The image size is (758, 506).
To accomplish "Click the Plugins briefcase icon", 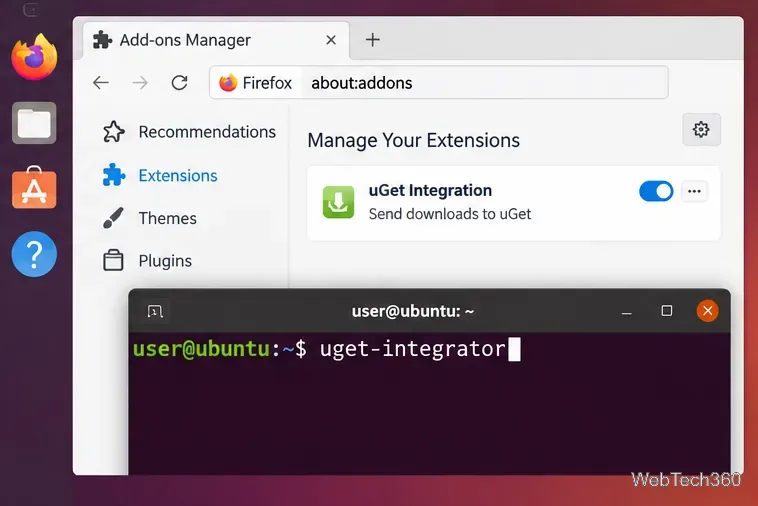I will [x=114, y=260].
